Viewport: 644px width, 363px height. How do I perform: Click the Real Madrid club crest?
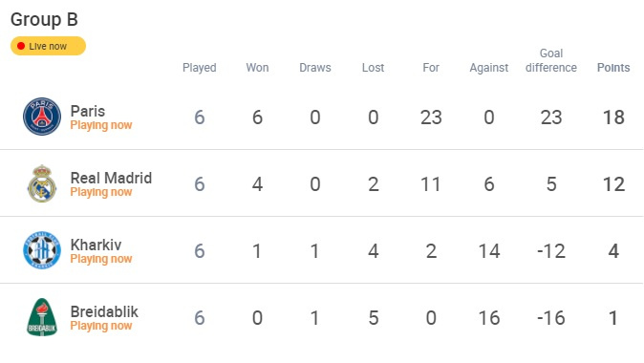42,183
